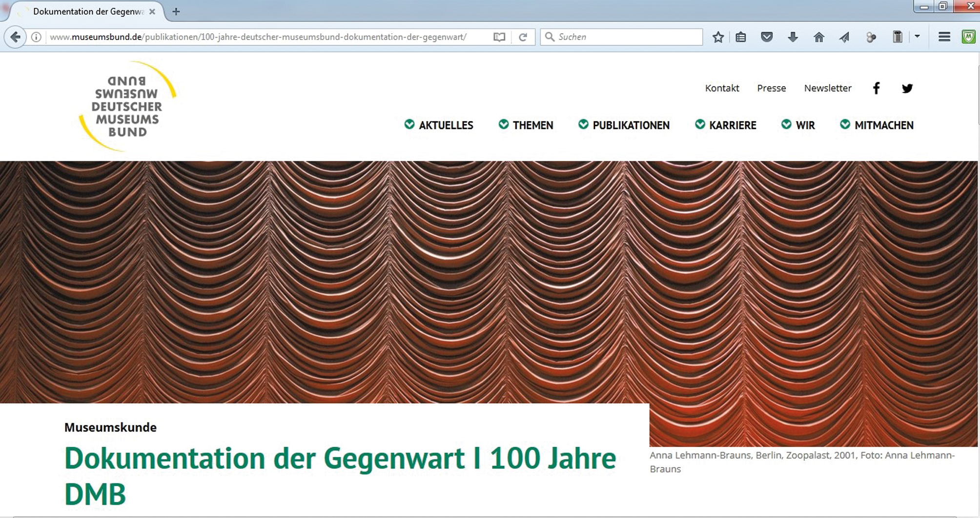This screenshot has height=518, width=980.
Task: Open the MITMACHEN menu item
Action: (x=877, y=125)
